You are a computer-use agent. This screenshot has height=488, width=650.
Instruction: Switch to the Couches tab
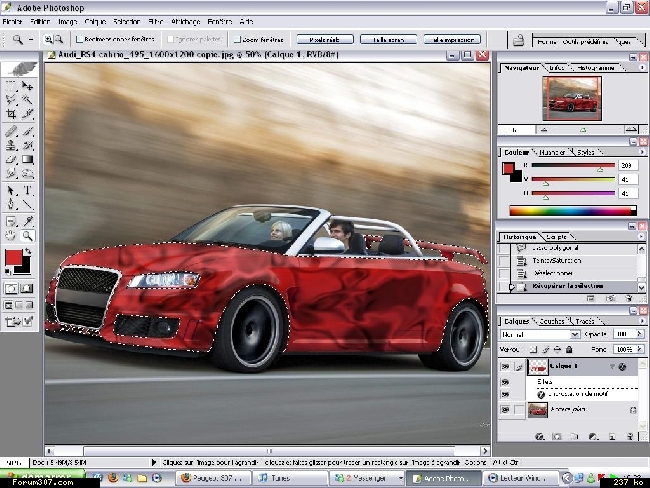tap(552, 321)
